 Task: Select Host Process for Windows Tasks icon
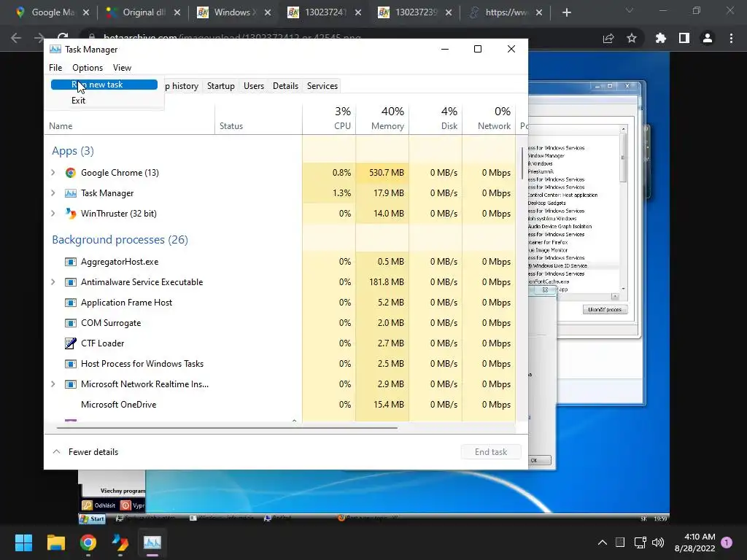71,364
